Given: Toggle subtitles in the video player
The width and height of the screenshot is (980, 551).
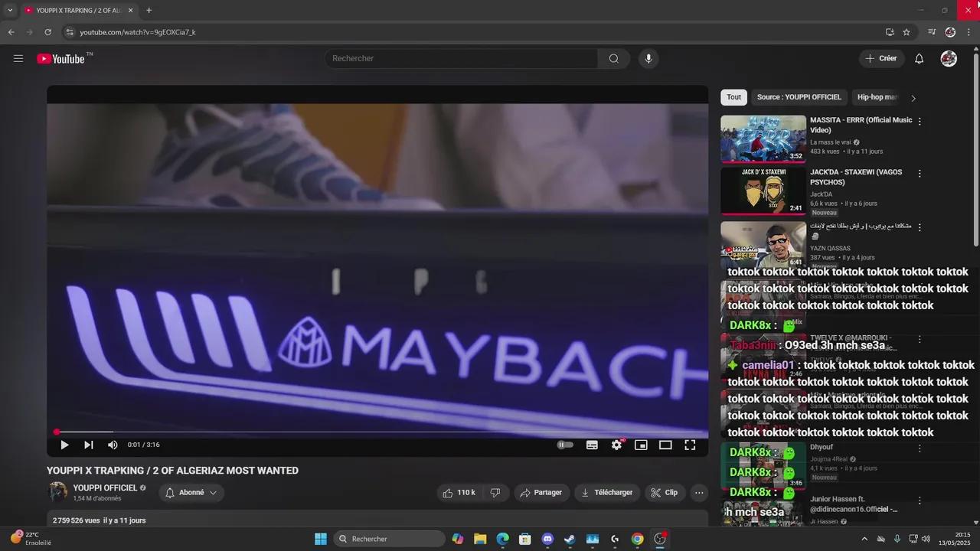Looking at the screenshot, I should click(592, 445).
